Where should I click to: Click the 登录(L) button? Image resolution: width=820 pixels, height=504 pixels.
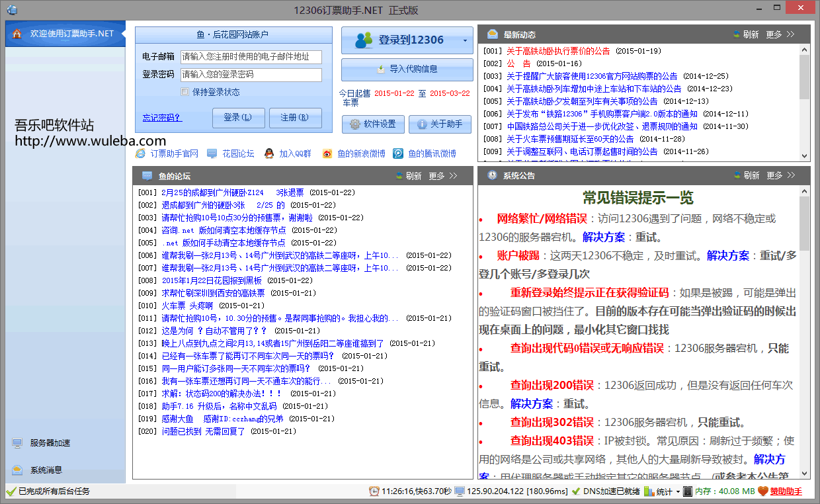point(239,118)
